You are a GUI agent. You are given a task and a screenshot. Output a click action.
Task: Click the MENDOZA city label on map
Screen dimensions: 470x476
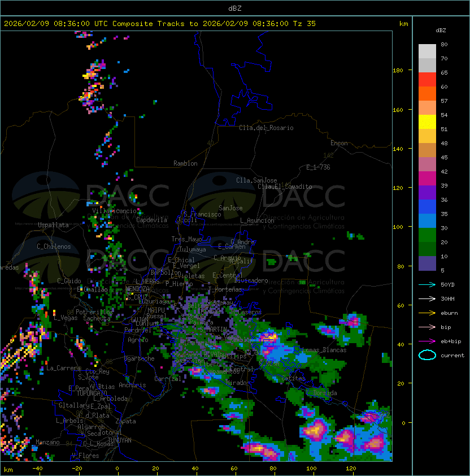point(137,289)
